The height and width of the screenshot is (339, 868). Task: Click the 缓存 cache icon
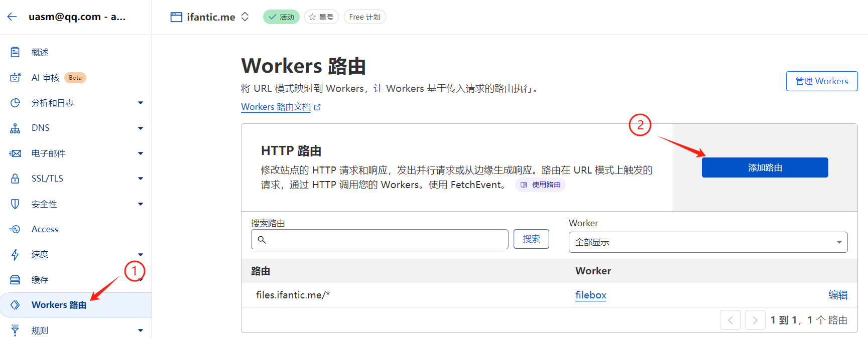(15, 280)
